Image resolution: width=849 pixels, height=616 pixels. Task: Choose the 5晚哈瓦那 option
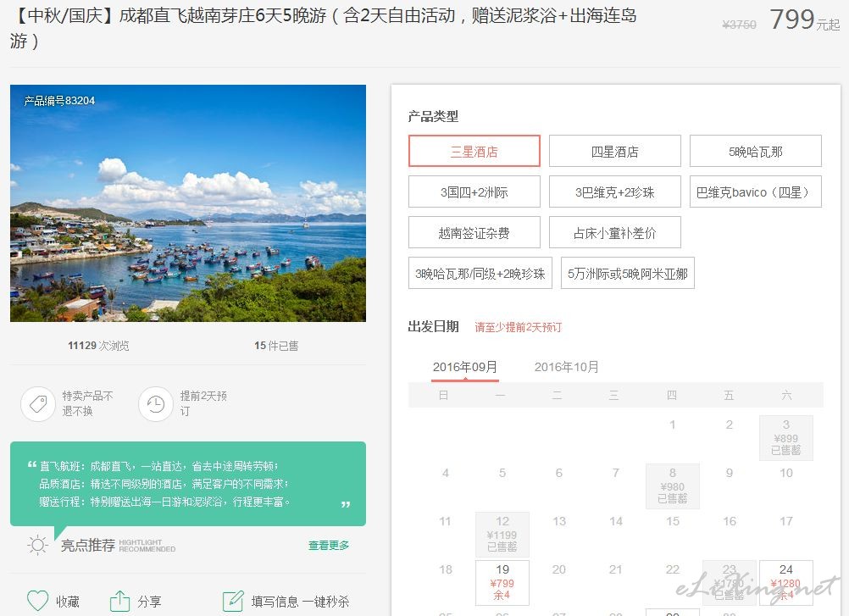pyautogui.click(x=755, y=151)
